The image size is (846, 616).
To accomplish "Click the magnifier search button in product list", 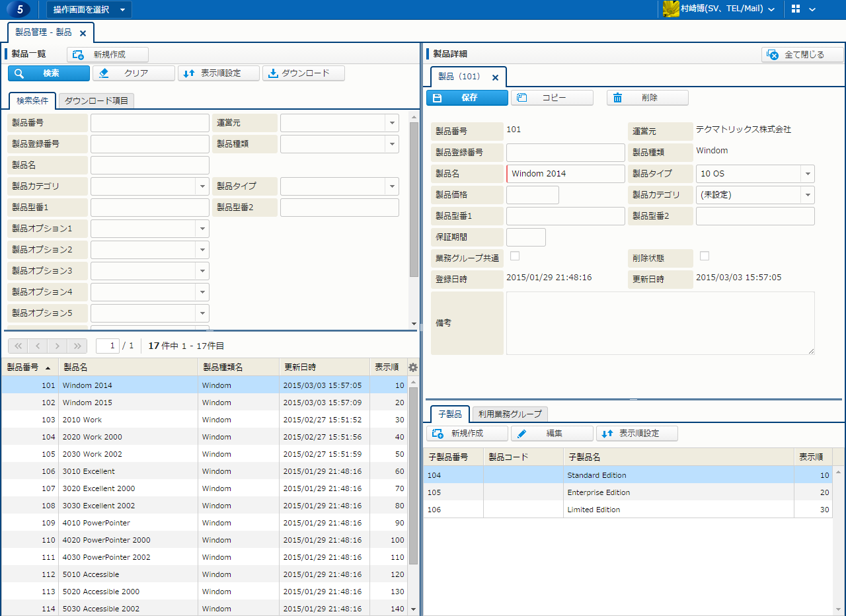I will click(49, 73).
